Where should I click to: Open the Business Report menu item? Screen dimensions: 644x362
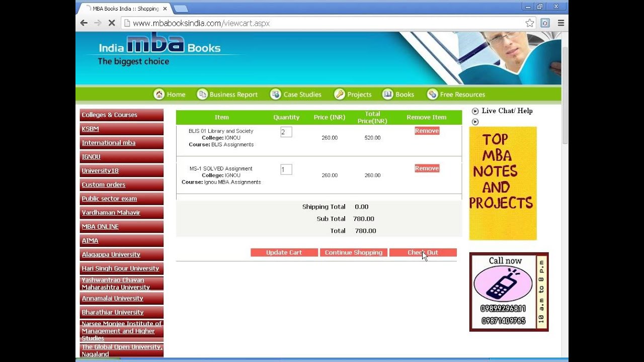pos(233,95)
